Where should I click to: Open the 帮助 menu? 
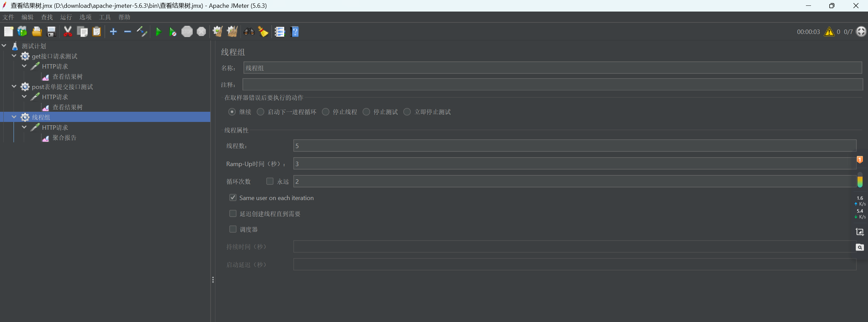(124, 17)
